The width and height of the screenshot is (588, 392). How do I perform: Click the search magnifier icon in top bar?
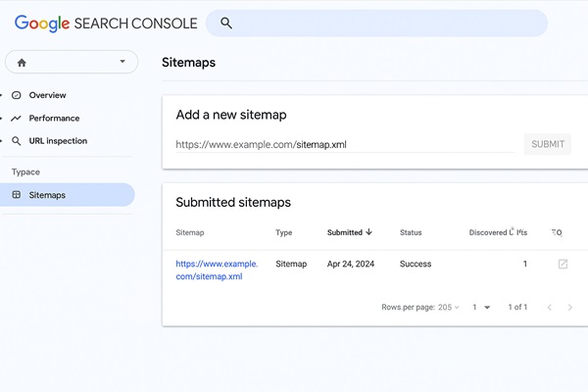tap(226, 24)
